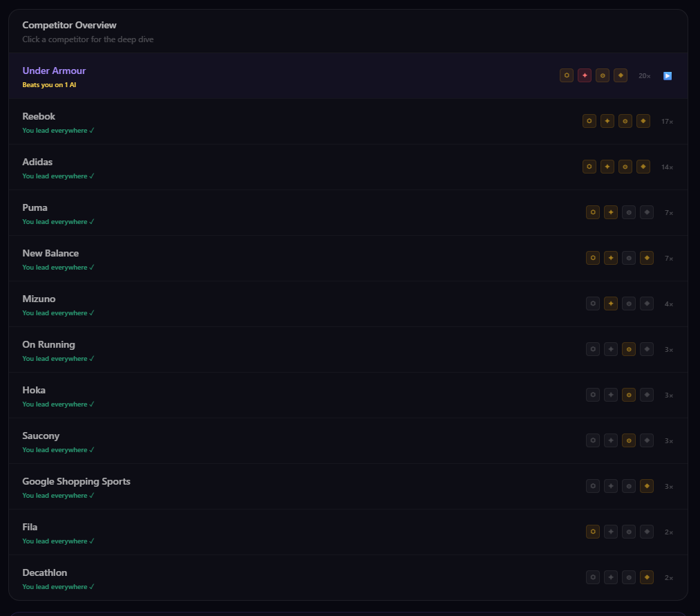Click the sparkle icon in Reebok row
Image resolution: width=700 pixels, height=616 pixels.
607,121
